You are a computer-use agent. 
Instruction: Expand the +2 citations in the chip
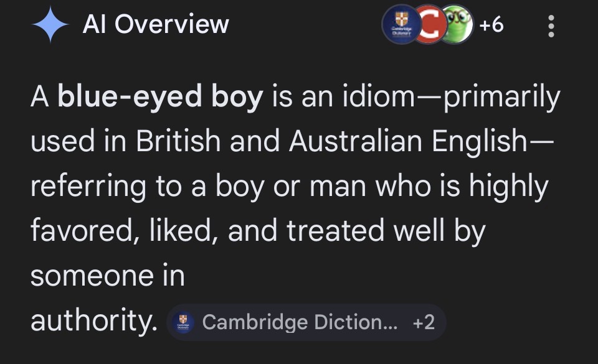[424, 322]
